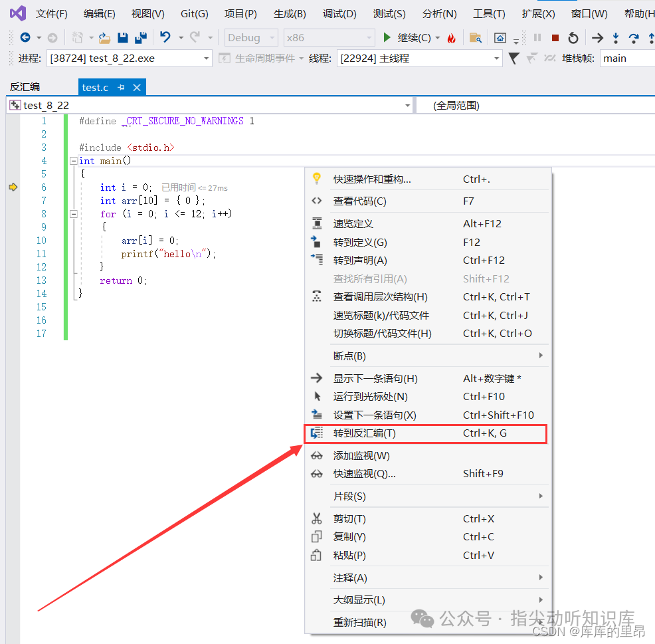The height and width of the screenshot is (644, 655).
Task: Open the Debug configuration dropdown
Action: tap(252, 38)
